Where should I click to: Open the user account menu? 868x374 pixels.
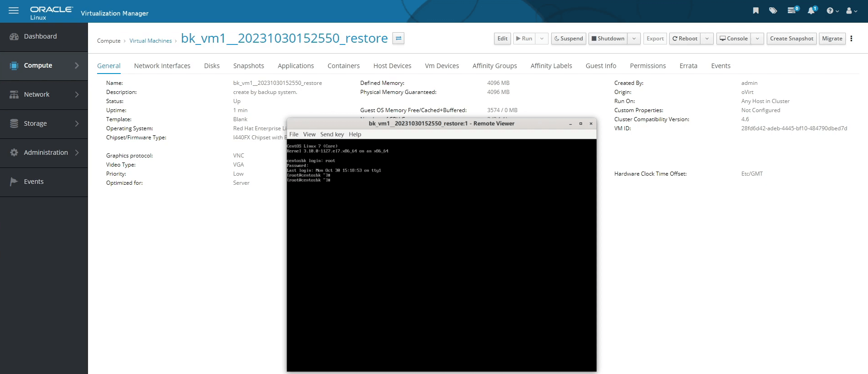(852, 10)
